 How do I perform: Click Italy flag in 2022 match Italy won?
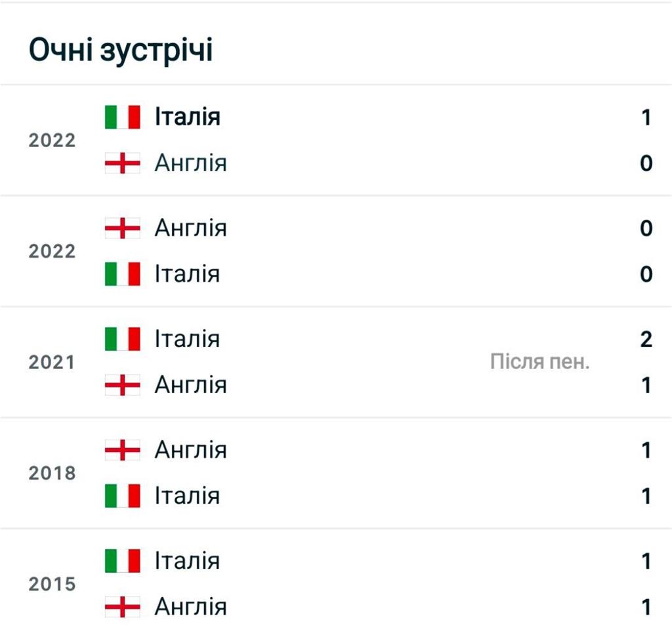(x=123, y=117)
